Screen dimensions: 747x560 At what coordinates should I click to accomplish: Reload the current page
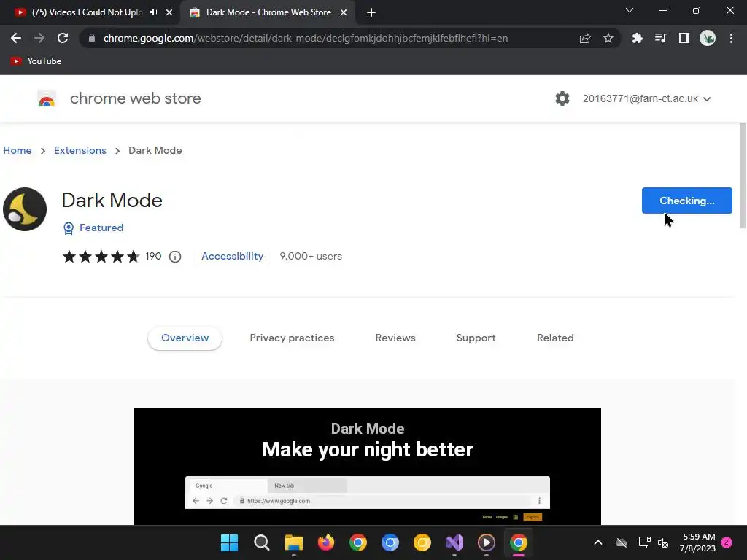pyautogui.click(x=63, y=38)
